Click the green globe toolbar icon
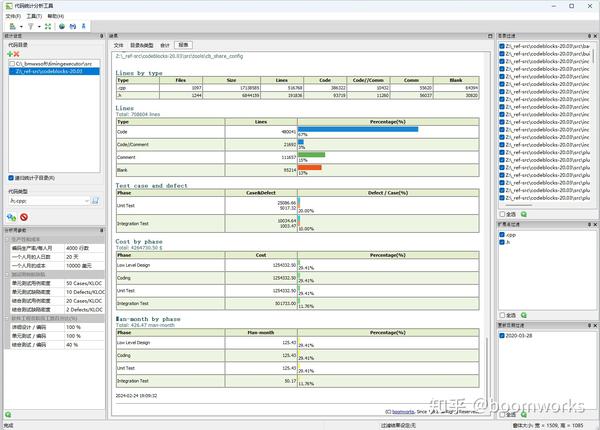The image size is (600, 430). (62, 26)
